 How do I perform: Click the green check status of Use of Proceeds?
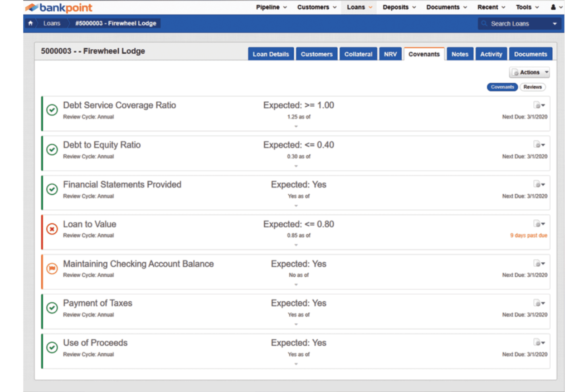tap(52, 348)
